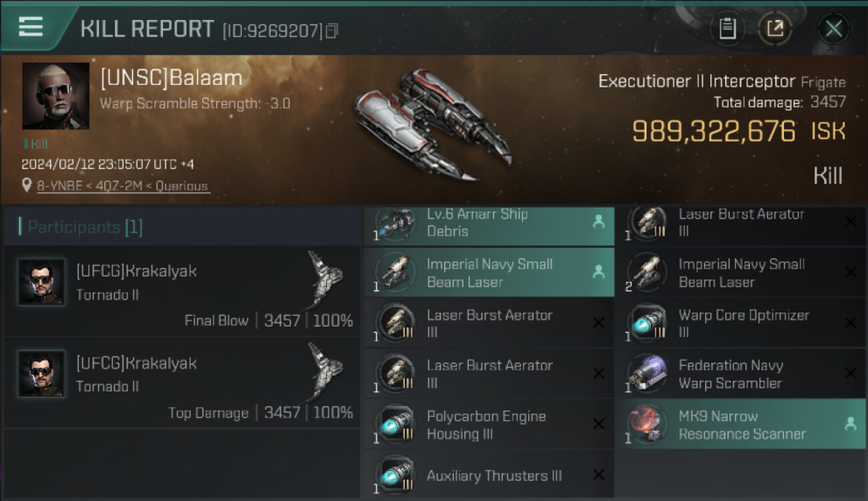Image resolution: width=868 pixels, height=501 pixels.
Task: Open Balaam's pilot portrait
Action: tap(56, 96)
